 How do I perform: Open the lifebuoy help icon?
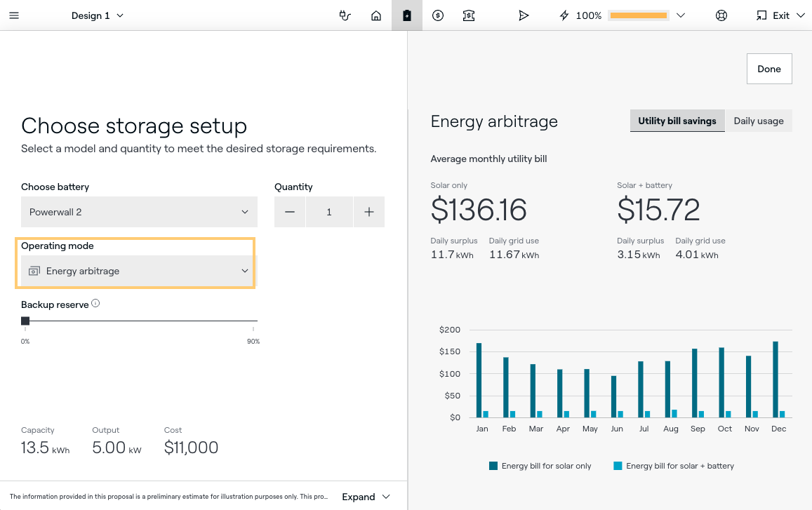click(721, 15)
